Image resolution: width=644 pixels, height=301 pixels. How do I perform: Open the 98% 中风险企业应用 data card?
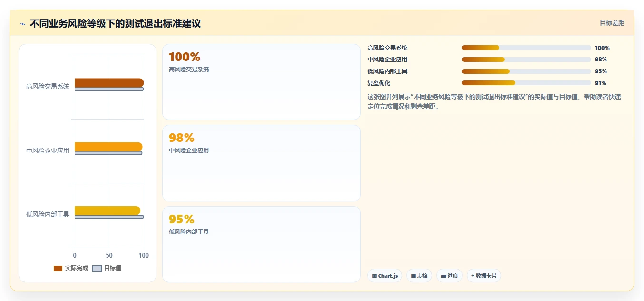coord(261,163)
